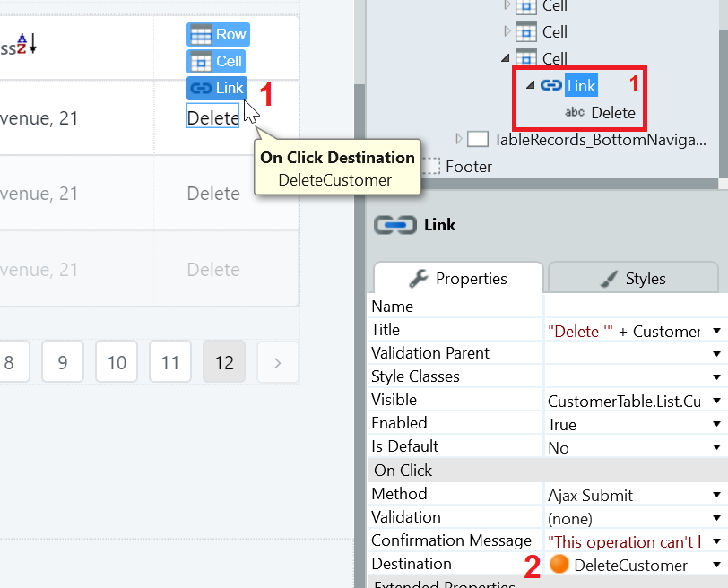Click the DeleteCustomer action icon next to Destination
The image size is (728, 588).
tap(559, 566)
